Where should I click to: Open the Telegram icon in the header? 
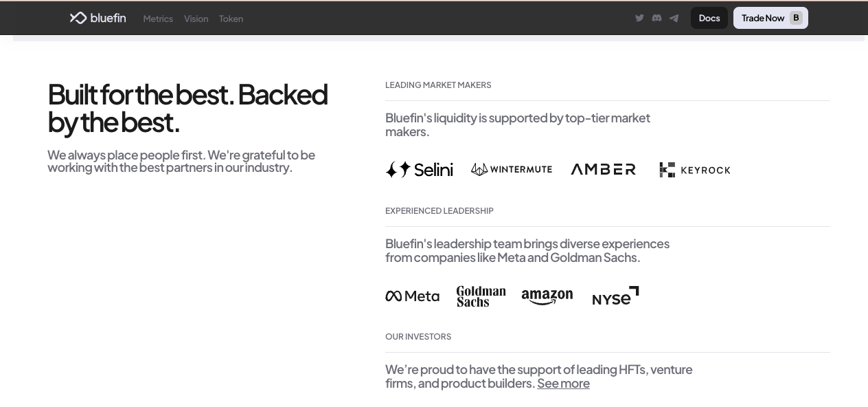(x=674, y=18)
